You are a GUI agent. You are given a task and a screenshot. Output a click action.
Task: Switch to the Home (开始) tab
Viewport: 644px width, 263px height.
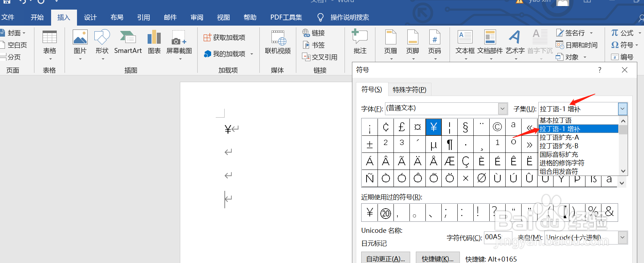point(37,17)
